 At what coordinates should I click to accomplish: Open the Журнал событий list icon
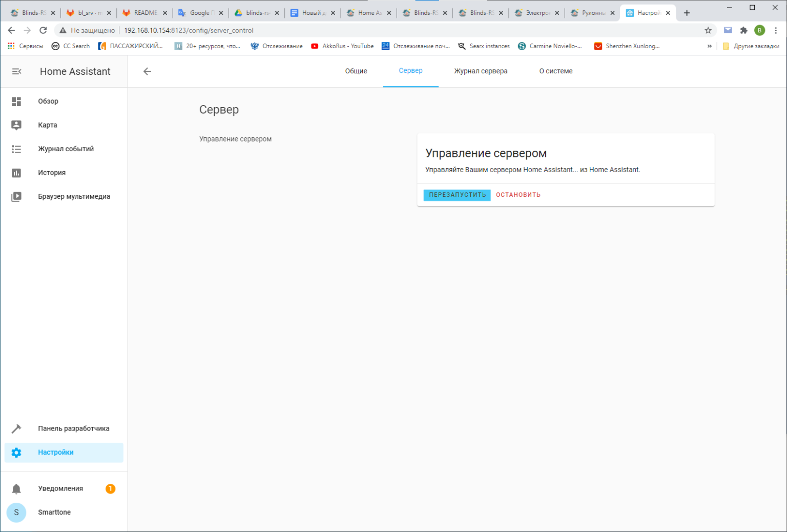click(x=16, y=149)
